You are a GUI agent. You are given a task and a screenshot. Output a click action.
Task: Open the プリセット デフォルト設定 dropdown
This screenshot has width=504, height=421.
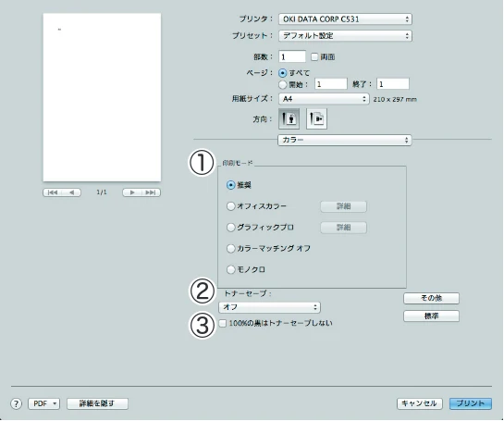click(x=345, y=36)
